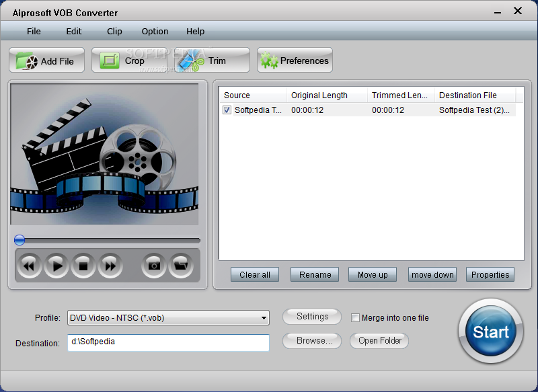Click the Rename button
538x392 pixels.
(315, 275)
